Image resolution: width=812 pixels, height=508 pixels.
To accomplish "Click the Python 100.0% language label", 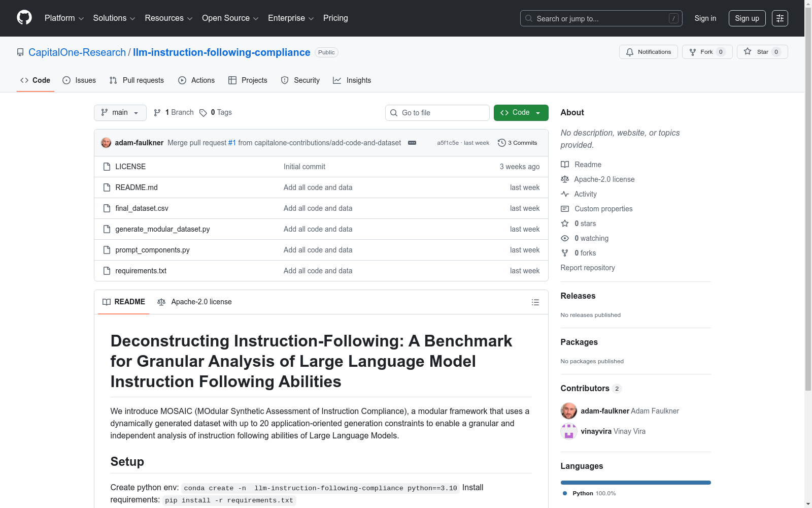I will pos(589,493).
